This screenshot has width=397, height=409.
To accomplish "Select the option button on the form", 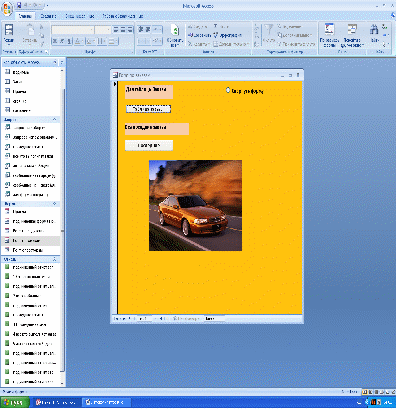I will 228,90.
